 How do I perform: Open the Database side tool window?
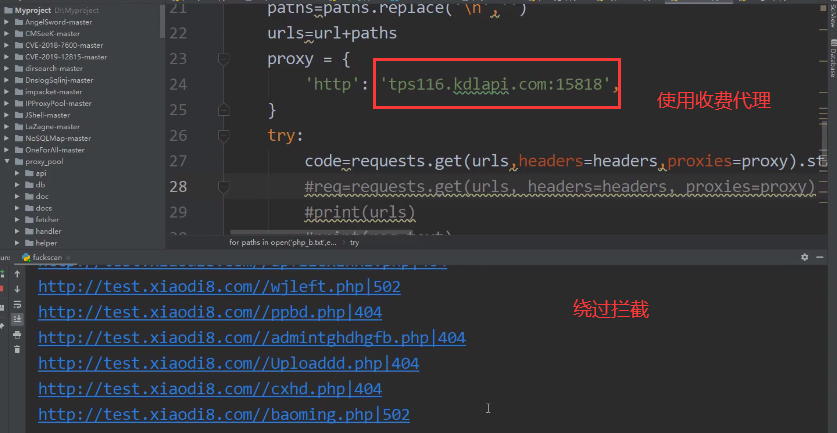[831, 62]
